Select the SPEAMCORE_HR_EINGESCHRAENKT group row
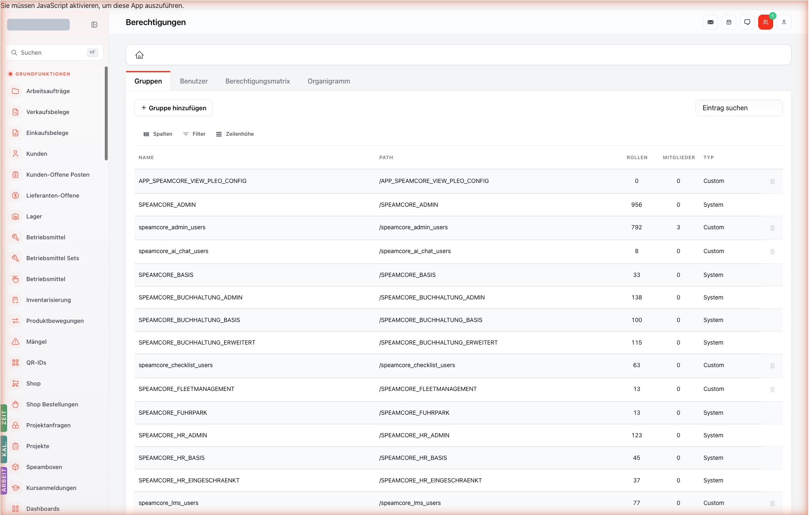This screenshot has width=812, height=515. [x=458, y=480]
